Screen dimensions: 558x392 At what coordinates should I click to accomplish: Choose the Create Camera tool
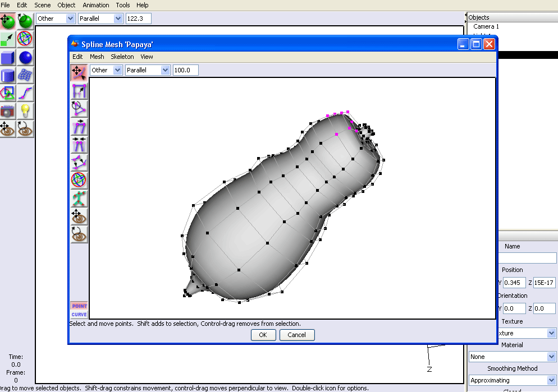click(7, 110)
